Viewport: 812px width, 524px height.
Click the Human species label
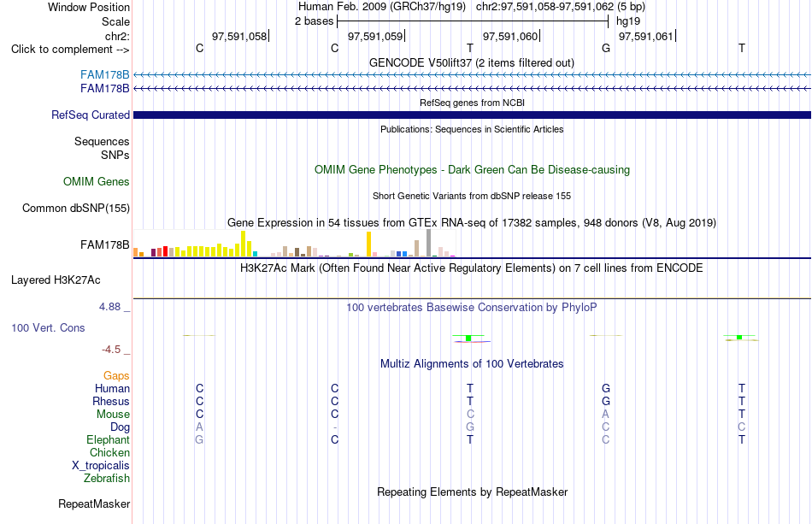[x=112, y=388]
